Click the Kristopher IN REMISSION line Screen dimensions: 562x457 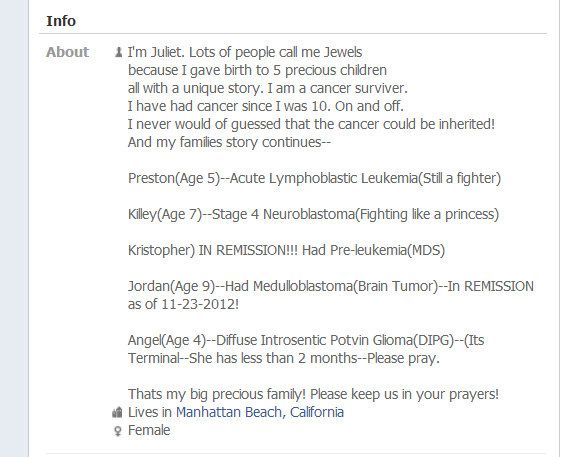tap(286, 250)
